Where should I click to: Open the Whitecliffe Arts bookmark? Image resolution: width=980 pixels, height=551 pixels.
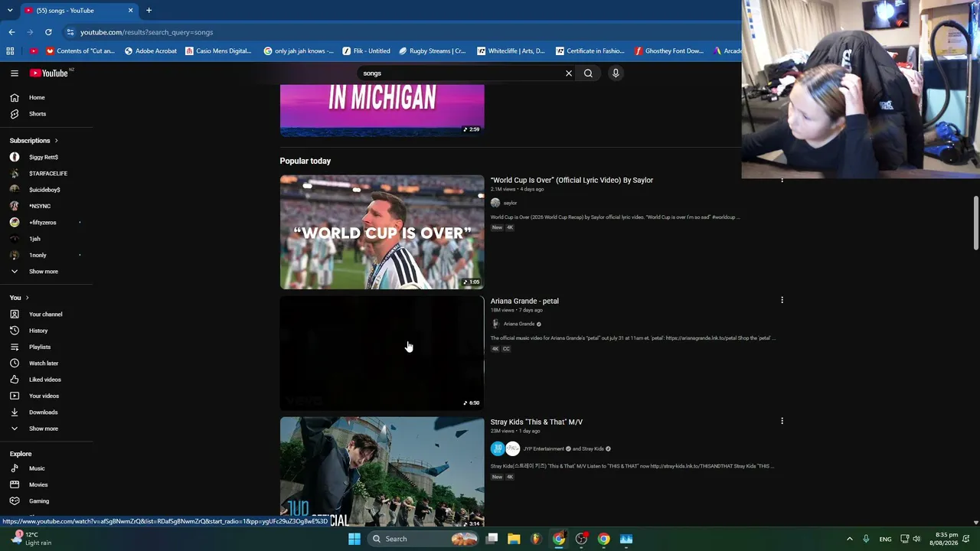(x=511, y=51)
